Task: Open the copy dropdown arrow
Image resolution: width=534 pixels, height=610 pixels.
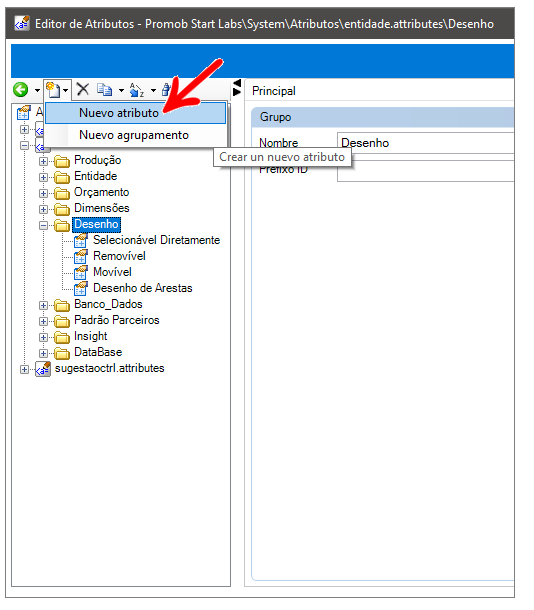Action: tap(121, 91)
